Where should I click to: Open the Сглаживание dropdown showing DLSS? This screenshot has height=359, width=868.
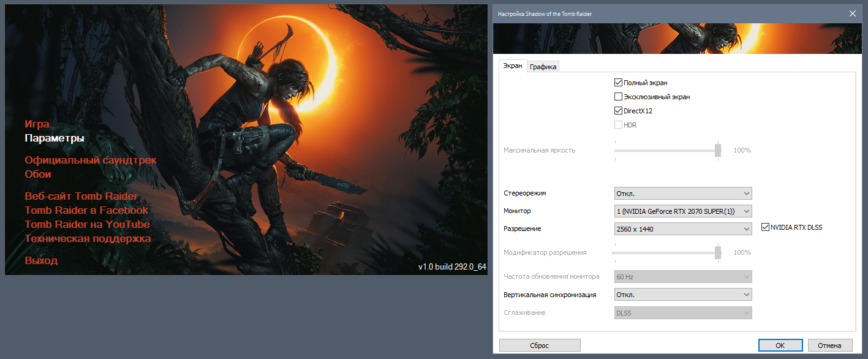pos(683,313)
